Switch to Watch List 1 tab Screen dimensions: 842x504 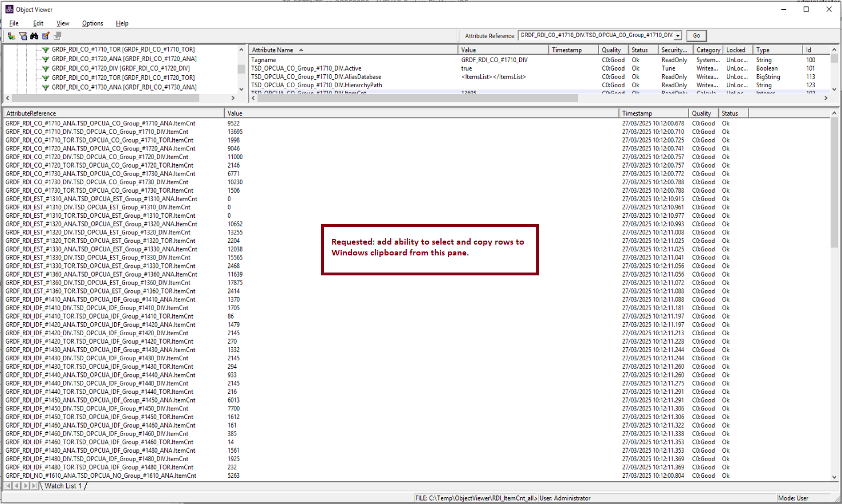click(63, 486)
